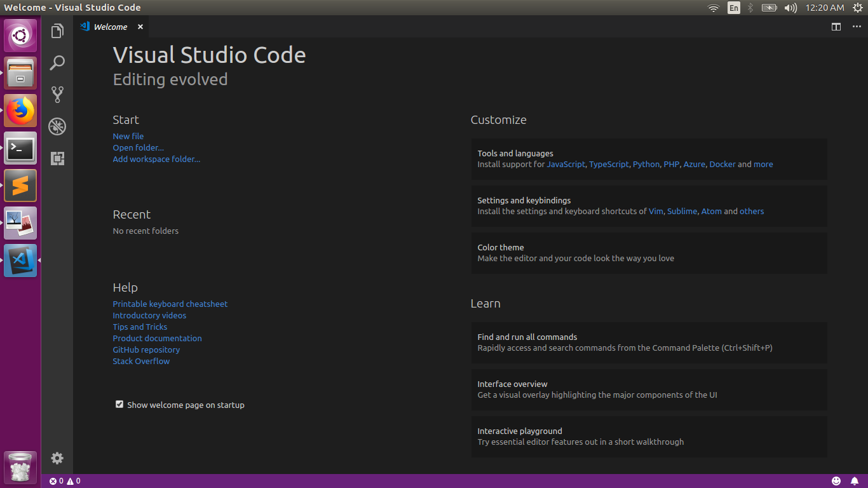Launch Firefox from the Ubuntu dock

point(20,110)
